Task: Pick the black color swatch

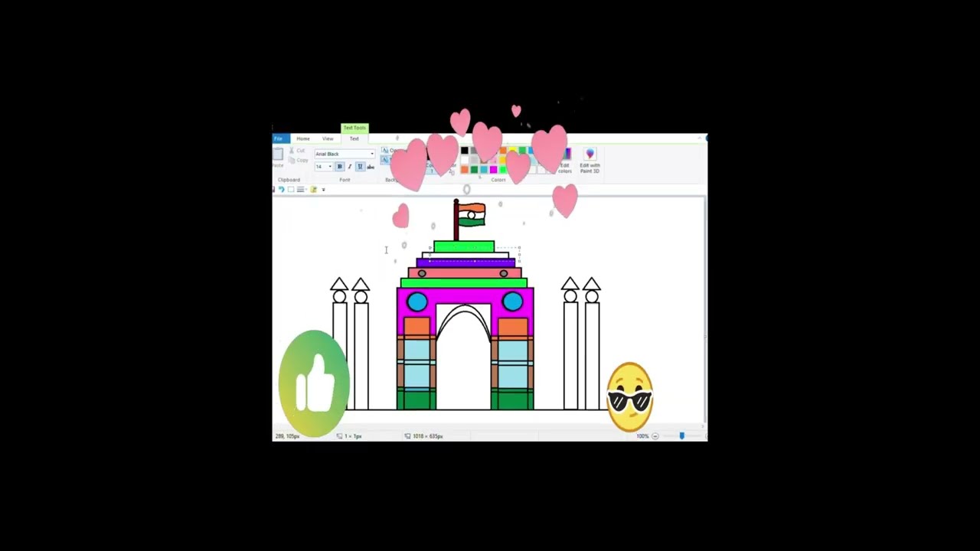Action: (464, 150)
